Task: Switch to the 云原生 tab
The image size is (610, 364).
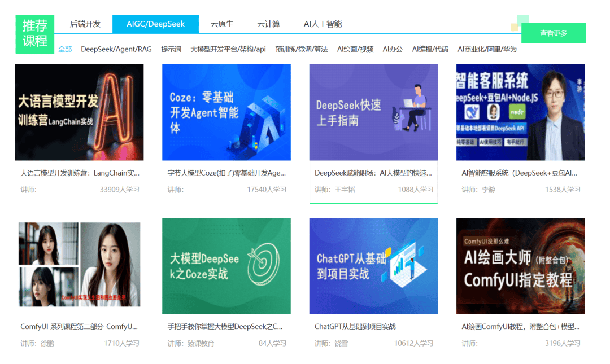Action: [222, 24]
